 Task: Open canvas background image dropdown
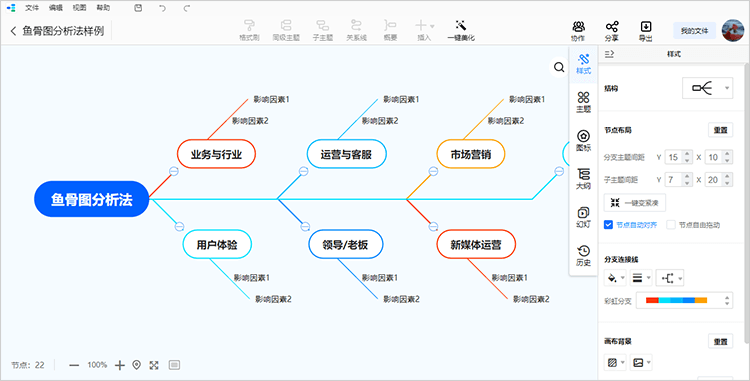click(641, 362)
